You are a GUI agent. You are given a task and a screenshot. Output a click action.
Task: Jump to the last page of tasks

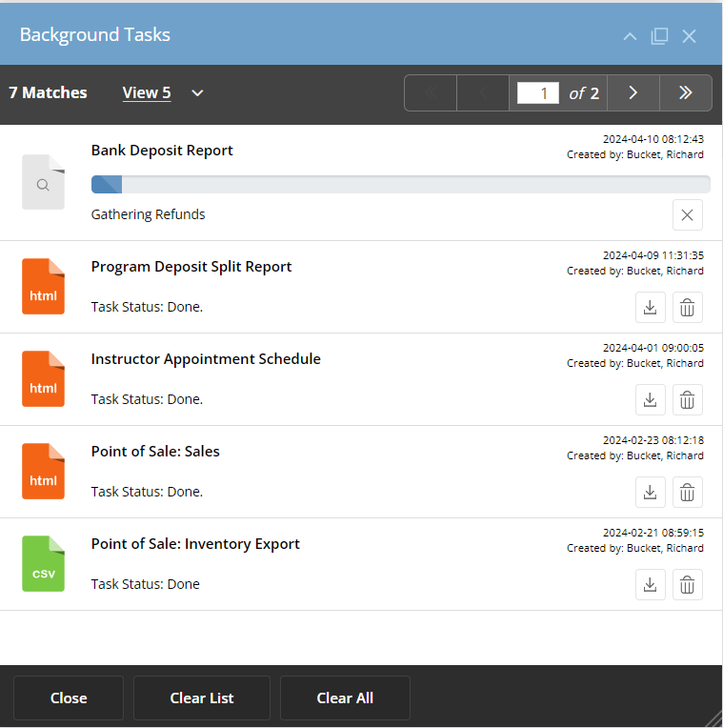click(x=684, y=93)
